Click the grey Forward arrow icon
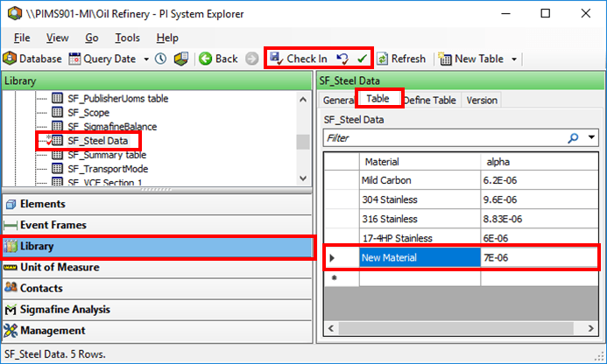 (x=252, y=59)
